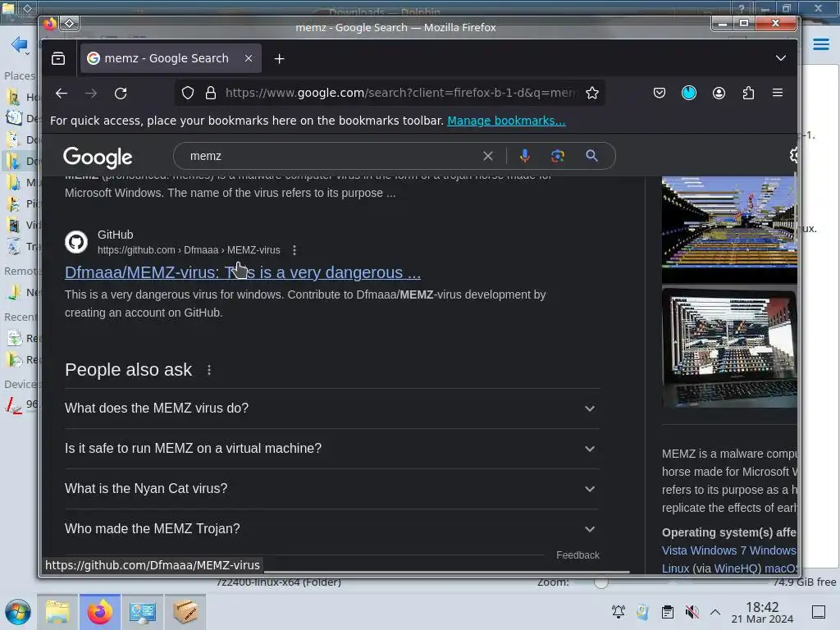Expand What is the Nyan Cat virus?
840x630 pixels.
[331, 489]
